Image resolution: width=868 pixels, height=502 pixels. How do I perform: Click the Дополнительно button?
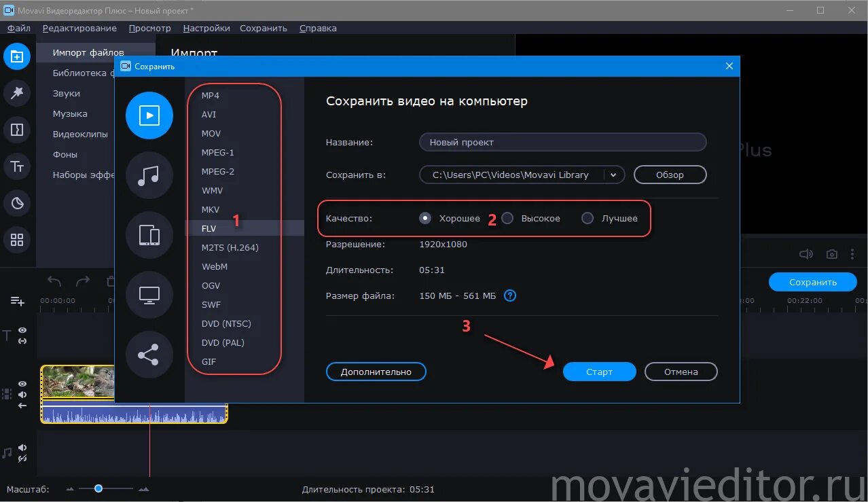[x=376, y=372]
